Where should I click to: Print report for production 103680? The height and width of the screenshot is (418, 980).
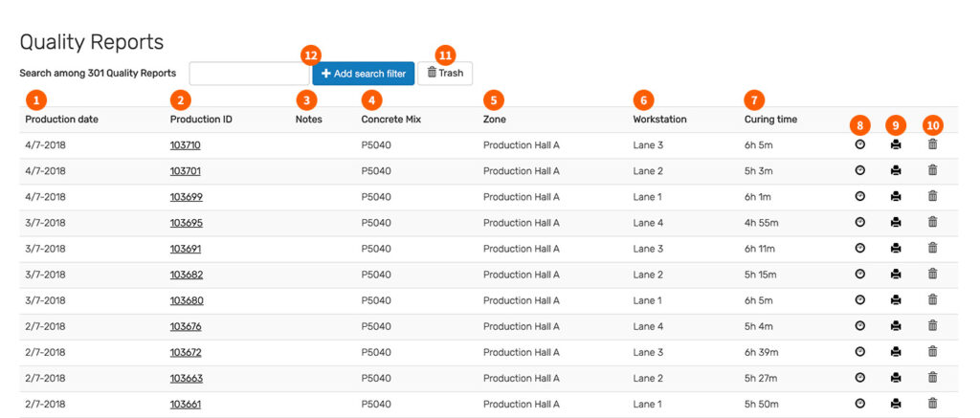point(896,300)
